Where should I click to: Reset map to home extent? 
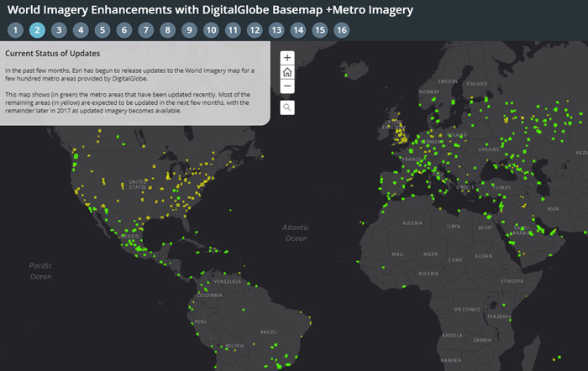tap(287, 72)
